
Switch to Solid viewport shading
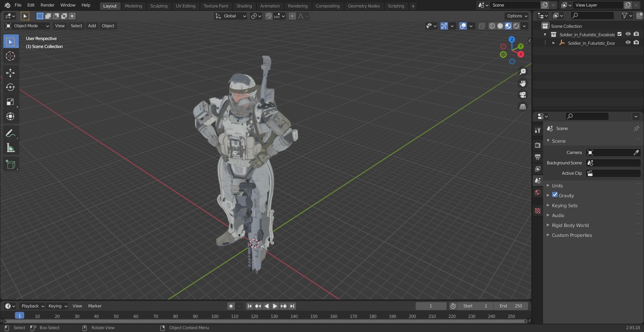[x=500, y=26]
